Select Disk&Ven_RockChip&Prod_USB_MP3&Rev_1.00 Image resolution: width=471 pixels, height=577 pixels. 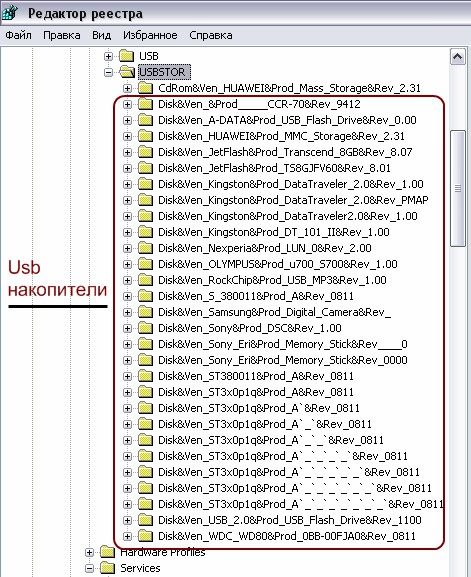coord(272,280)
